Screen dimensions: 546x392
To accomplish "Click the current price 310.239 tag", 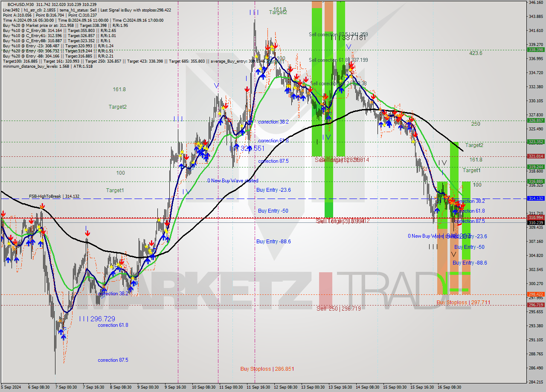I will [x=535, y=222].
